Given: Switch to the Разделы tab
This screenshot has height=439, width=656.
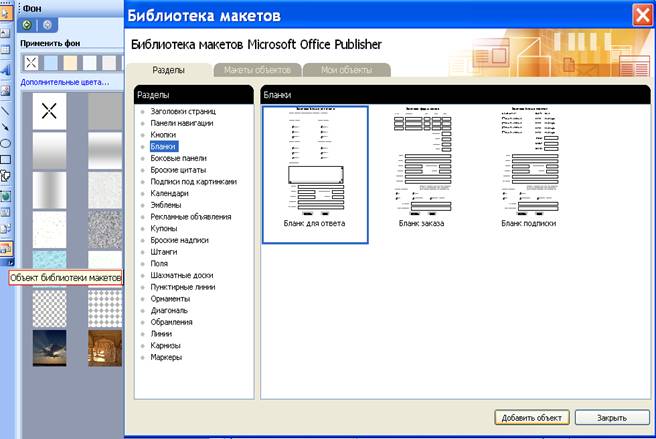Looking at the screenshot, I should [168, 70].
